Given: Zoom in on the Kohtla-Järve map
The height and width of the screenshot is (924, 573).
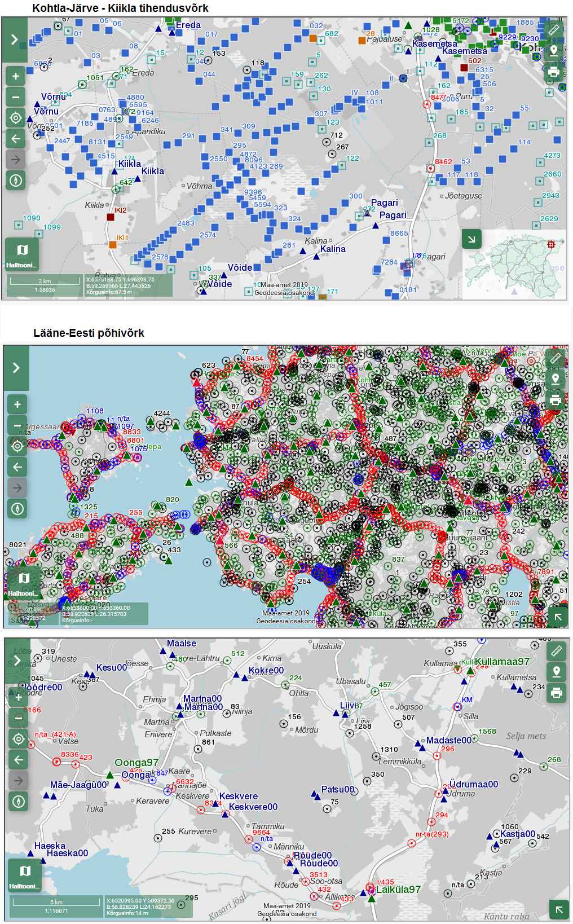Looking at the screenshot, I should [x=16, y=76].
